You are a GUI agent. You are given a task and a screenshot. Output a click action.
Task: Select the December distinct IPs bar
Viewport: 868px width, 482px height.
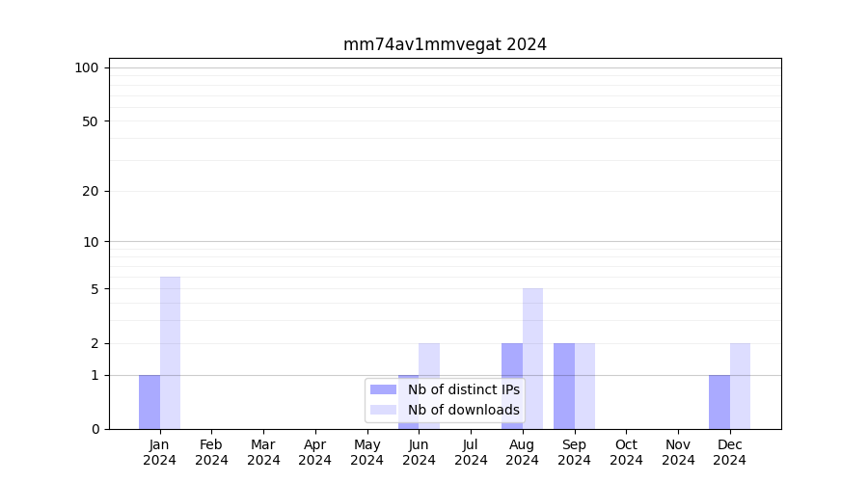[x=719, y=402]
